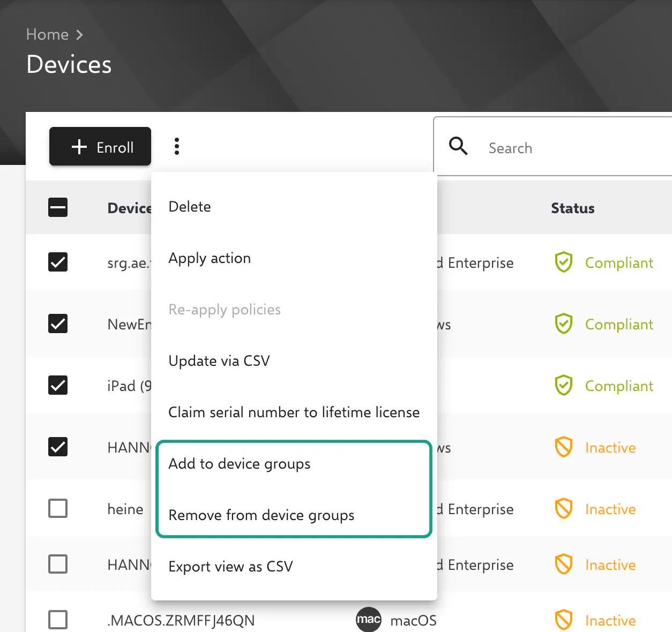Image resolution: width=672 pixels, height=632 pixels.
Task: Check the heine device checkbox
Action: (58, 508)
